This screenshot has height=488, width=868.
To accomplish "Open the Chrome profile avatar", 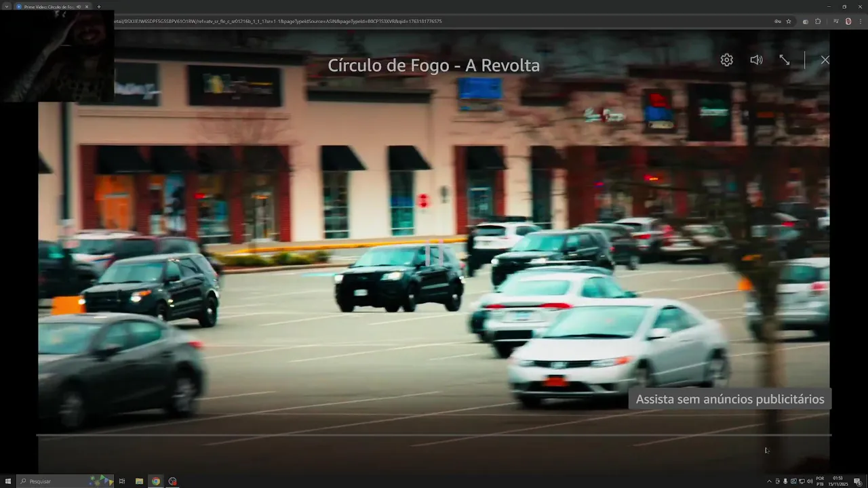I will (x=848, y=21).
